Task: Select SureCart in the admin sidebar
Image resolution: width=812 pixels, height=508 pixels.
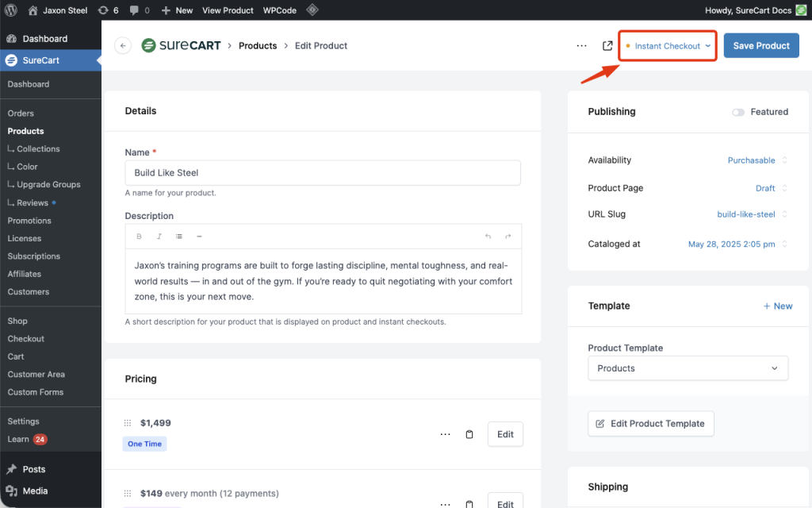Action: 41,60
